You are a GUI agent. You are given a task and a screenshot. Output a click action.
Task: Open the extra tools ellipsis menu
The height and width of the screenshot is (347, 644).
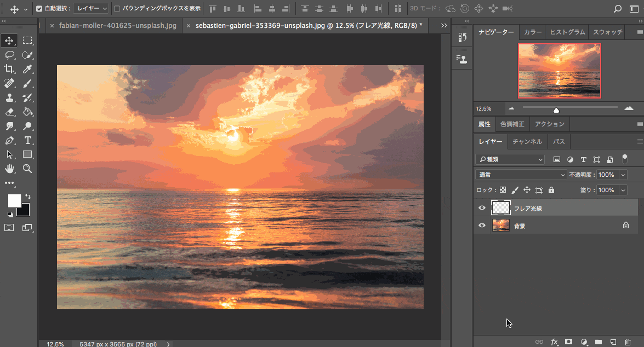(9, 183)
